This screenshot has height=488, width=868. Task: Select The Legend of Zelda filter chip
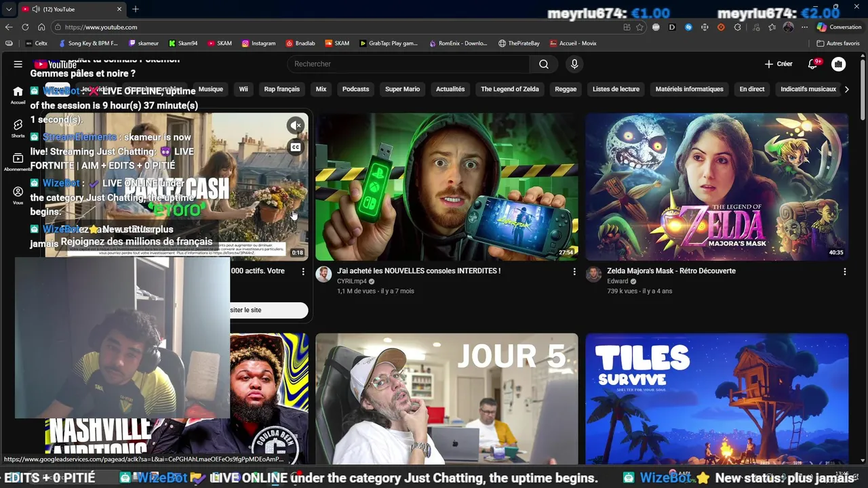click(509, 89)
